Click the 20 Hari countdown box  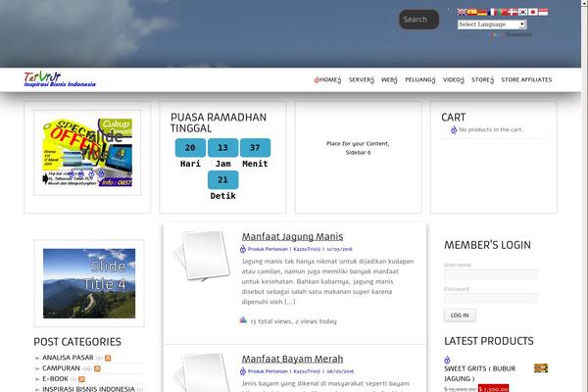[190, 148]
